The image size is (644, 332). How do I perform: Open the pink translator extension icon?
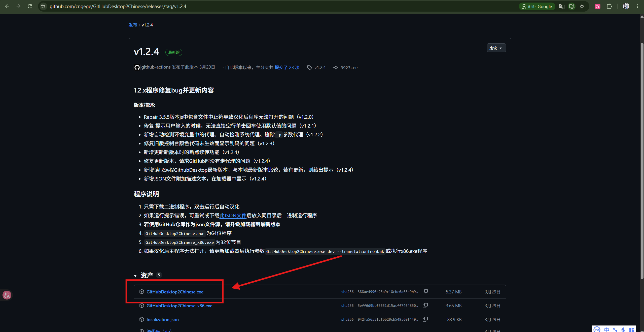598,7
